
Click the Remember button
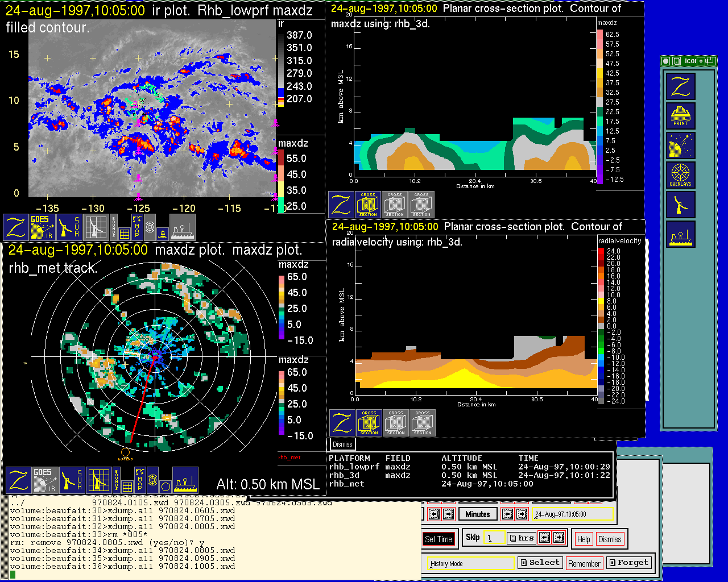pyautogui.click(x=584, y=563)
